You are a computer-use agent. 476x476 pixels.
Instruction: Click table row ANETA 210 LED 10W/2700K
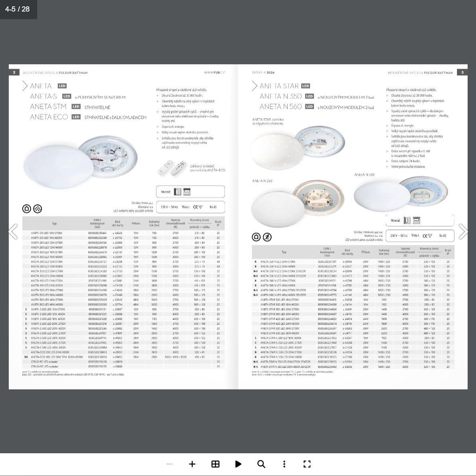pyautogui.click(x=124, y=233)
